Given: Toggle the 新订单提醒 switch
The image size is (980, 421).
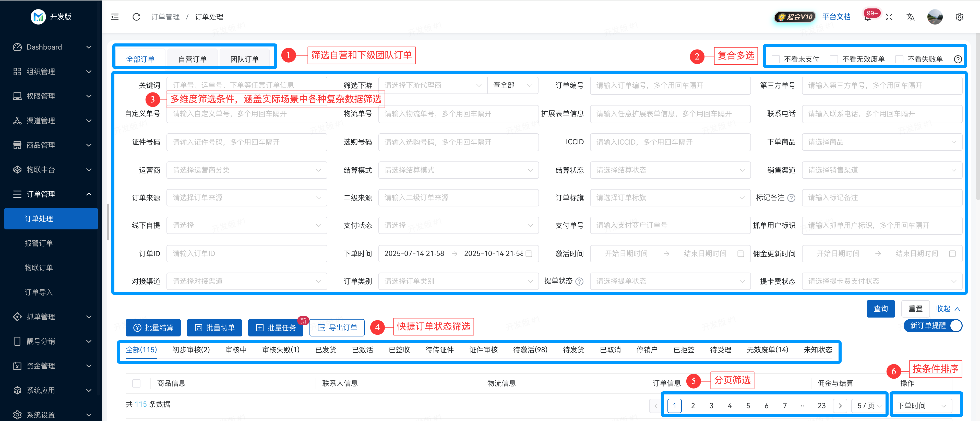Looking at the screenshot, I should [x=955, y=326].
